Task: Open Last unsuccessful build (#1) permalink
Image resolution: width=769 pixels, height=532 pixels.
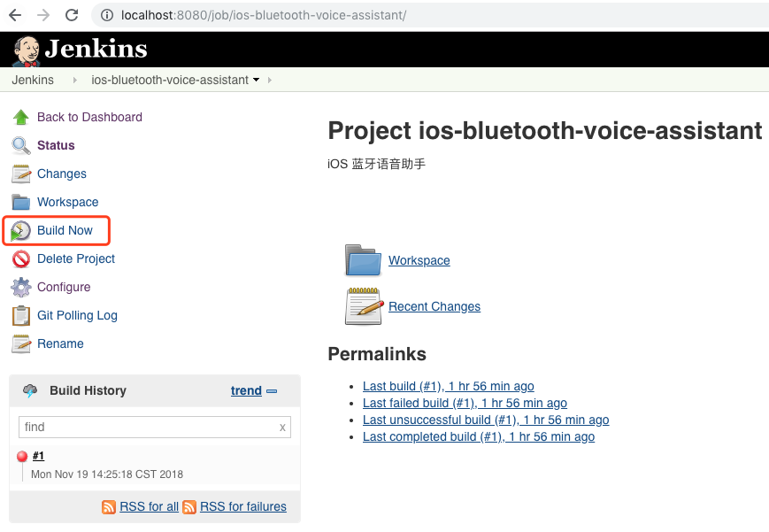Action: pyautogui.click(x=486, y=420)
